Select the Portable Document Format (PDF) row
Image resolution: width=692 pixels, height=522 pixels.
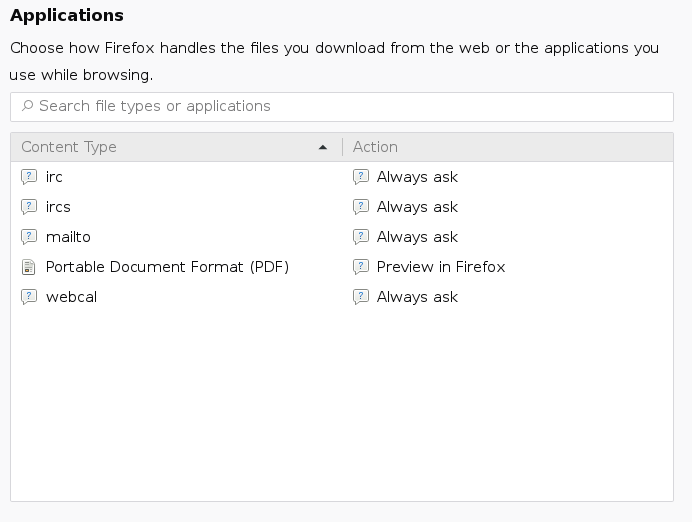167,267
